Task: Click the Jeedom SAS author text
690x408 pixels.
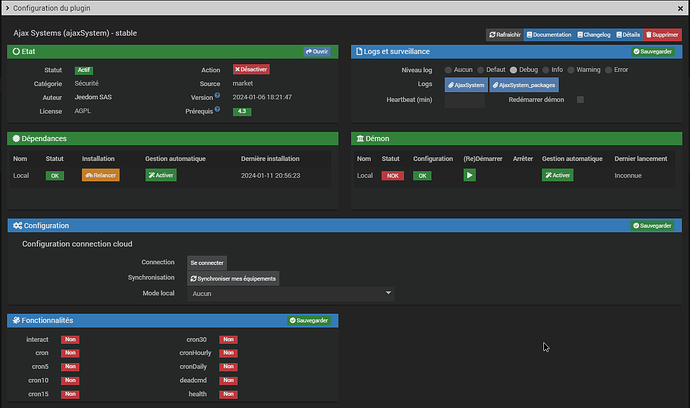Action: [x=93, y=97]
